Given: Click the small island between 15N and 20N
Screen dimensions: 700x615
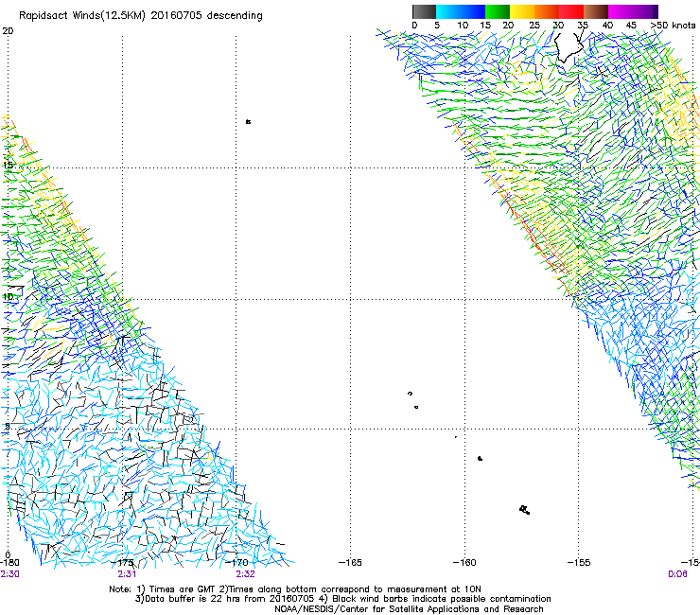Looking at the screenshot, I should [x=248, y=121].
